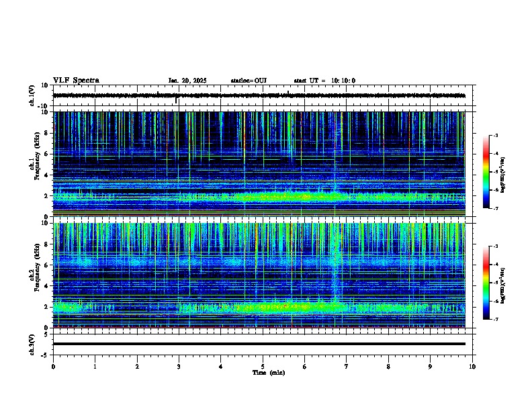Click x-axis tick label "9" on the time axis
The image size is (532, 411).
tap(430, 367)
